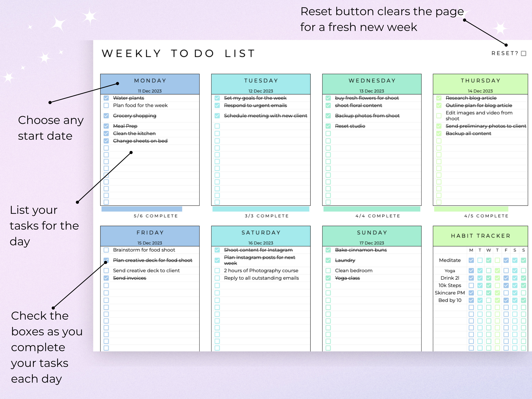
Task: Uncheck 'Water plants' on Monday
Action: [106, 98]
